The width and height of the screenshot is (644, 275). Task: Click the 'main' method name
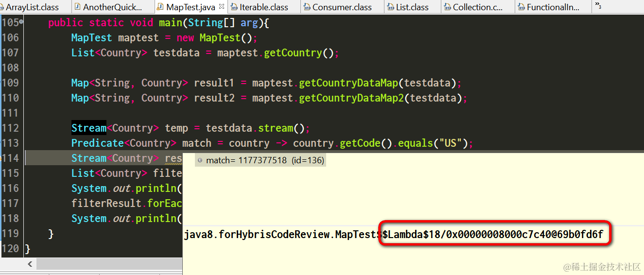pyautogui.click(x=171, y=23)
